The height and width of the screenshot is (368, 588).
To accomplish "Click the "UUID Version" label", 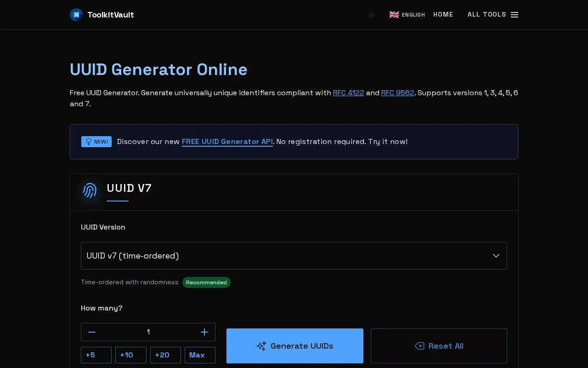I will (103, 227).
